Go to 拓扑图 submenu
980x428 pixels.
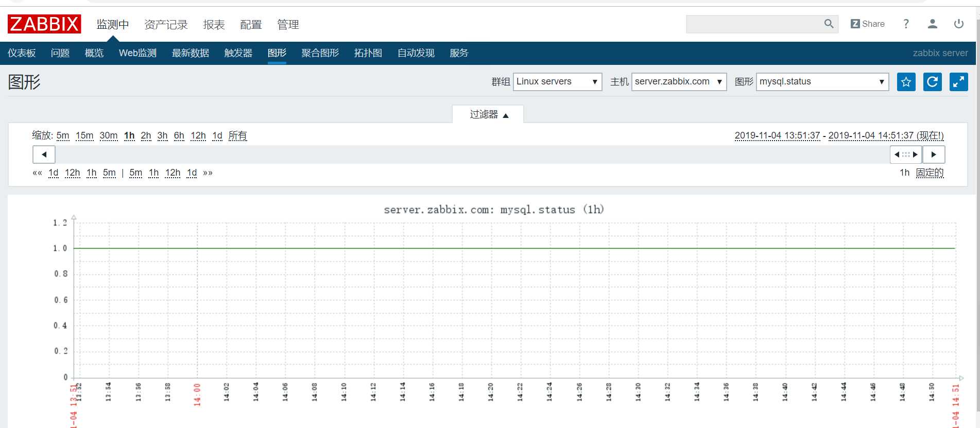pyautogui.click(x=368, y=53)
